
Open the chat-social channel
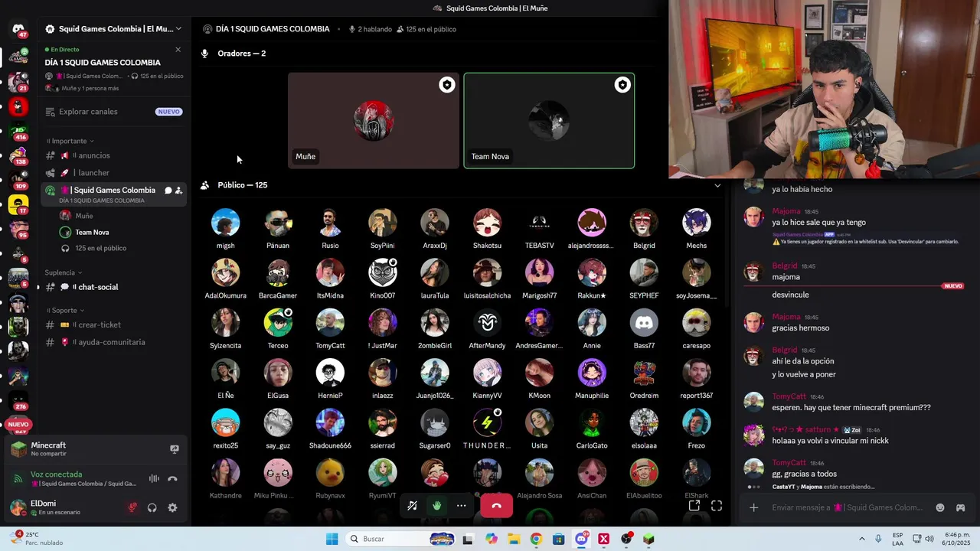click(x=113, y=287)
